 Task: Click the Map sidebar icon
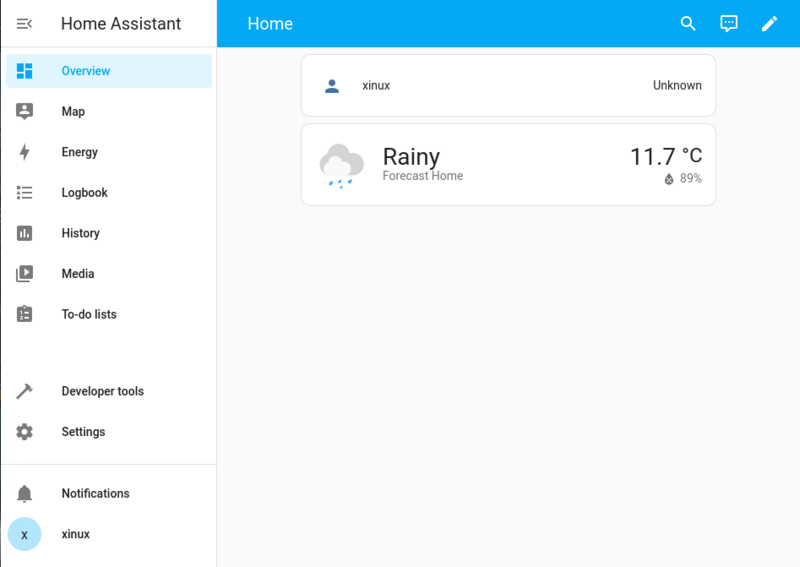(x=25, y=112)
